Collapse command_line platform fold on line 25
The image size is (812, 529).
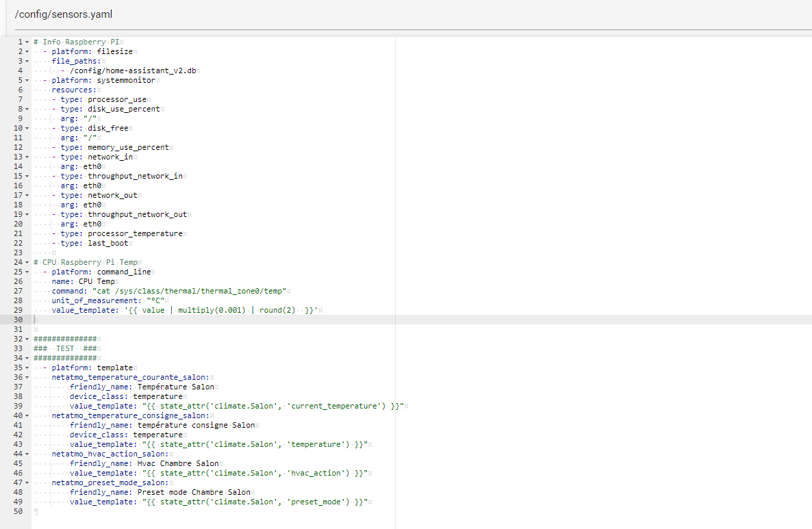27,272
